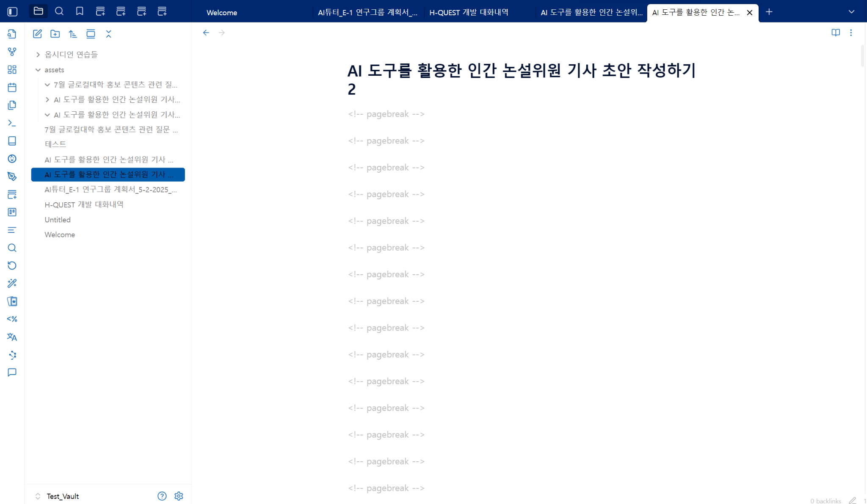This screenshot has width=867, height=504.
Task: Open the Test_Vault vault switcher
Action: click(x=57, y=496)
